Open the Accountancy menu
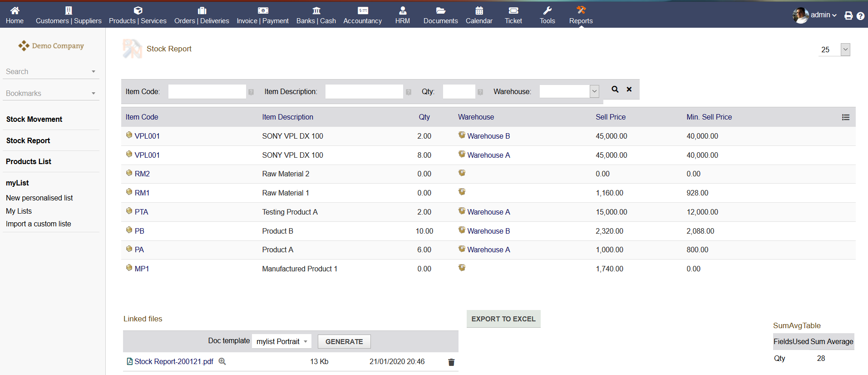This screenshot has width=868, height=375. [362, 15]
